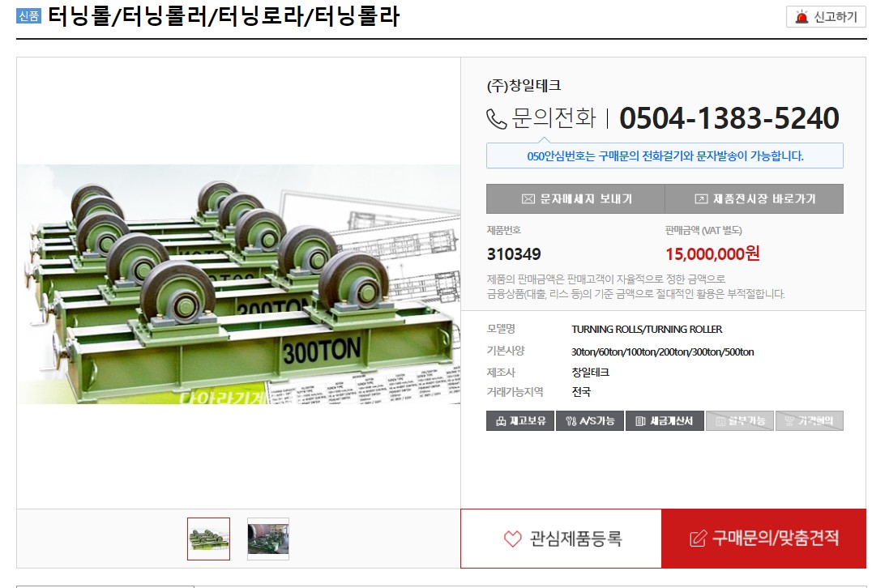Click the external link icon for 제품전시장 바로가기
Screen dimensions: 872x588
701,199
